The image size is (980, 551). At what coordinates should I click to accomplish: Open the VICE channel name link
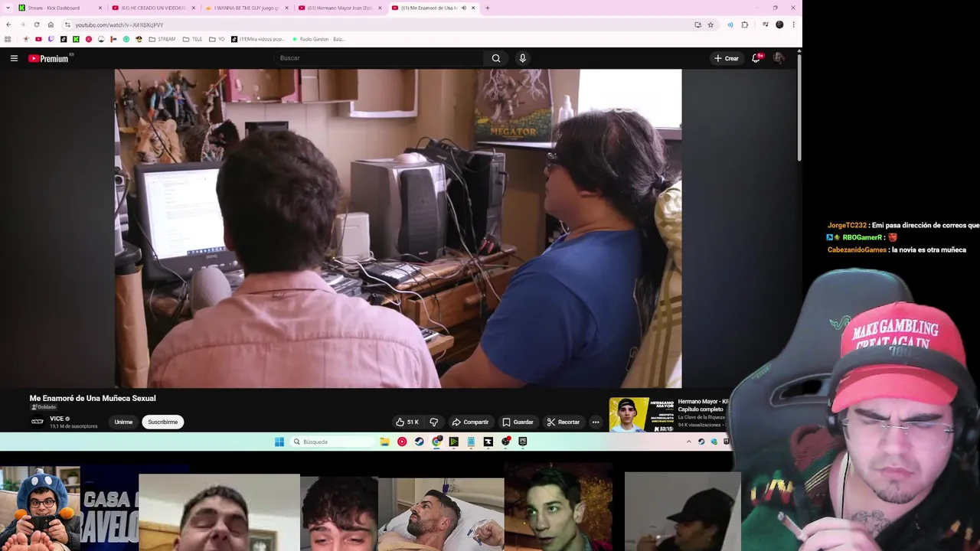pyautogui.click(x=57, y=419)
